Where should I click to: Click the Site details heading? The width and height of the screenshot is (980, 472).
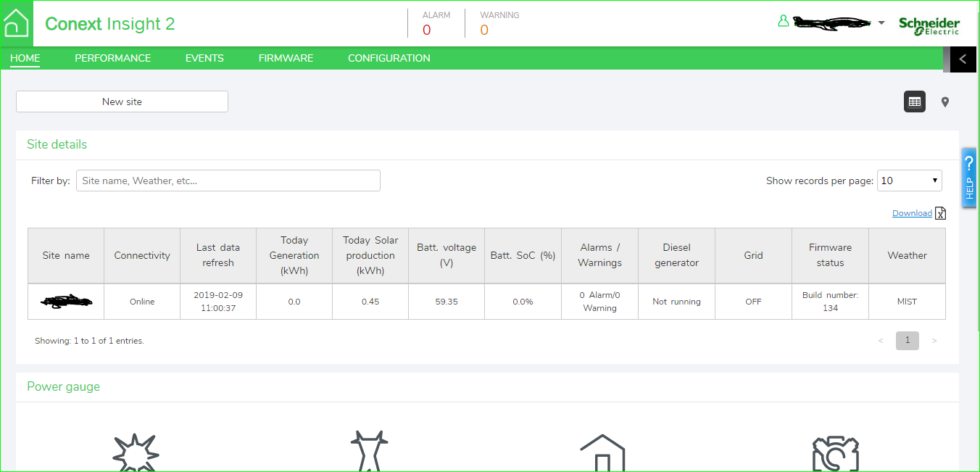57,144
